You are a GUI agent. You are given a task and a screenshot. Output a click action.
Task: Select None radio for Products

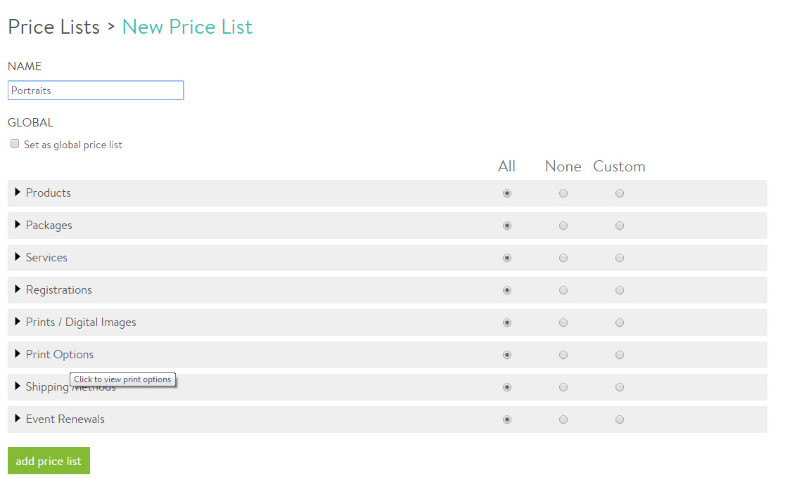(x=563, y=193)
